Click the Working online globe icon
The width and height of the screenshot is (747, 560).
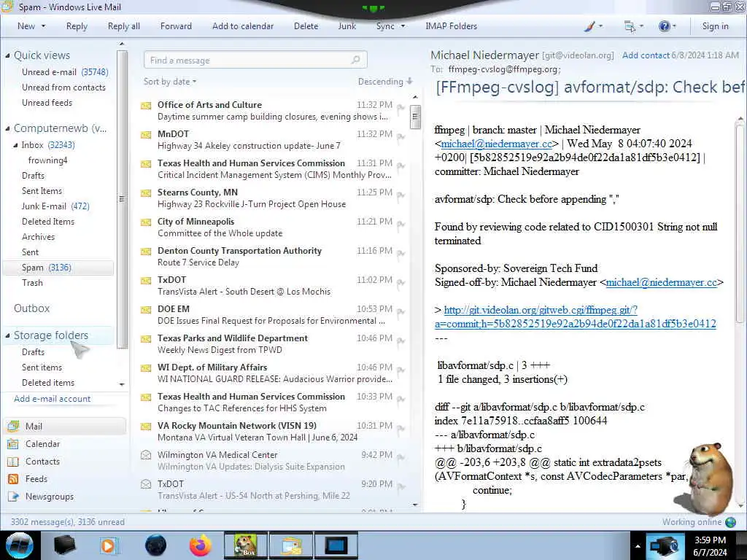coord(730,522)
